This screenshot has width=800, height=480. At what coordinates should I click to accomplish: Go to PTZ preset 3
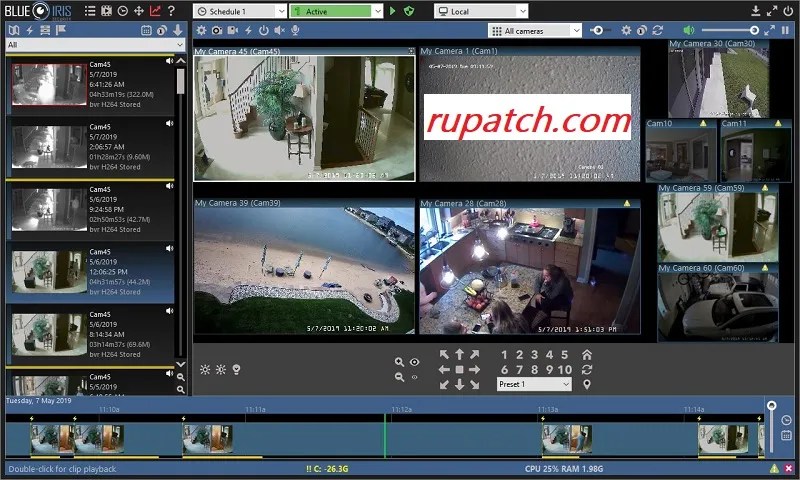tap(534, 355)
